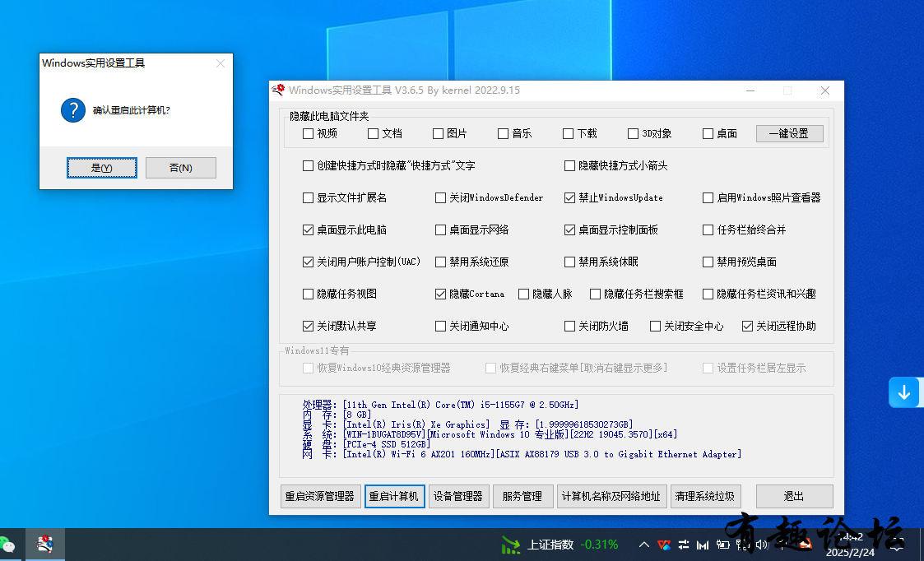Tick 关闭安全中心 checkbox
Screen dimensions: 924x561
[655, 326]
